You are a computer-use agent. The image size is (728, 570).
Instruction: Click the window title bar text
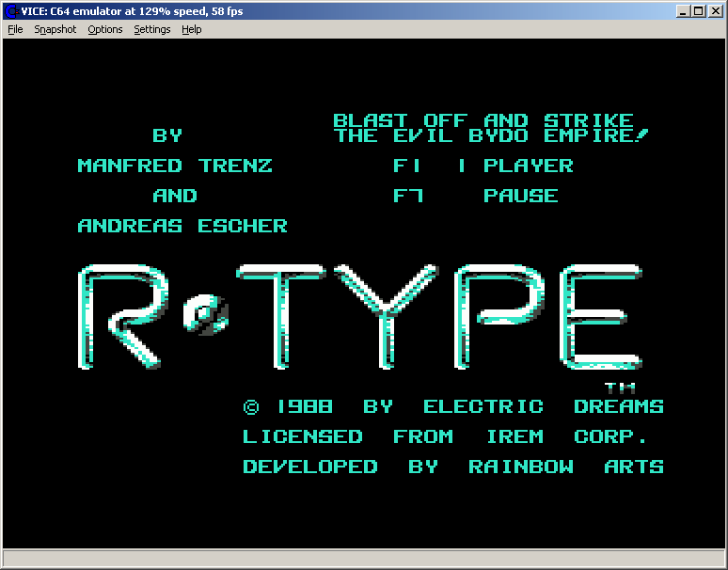(x=132, y=11)
